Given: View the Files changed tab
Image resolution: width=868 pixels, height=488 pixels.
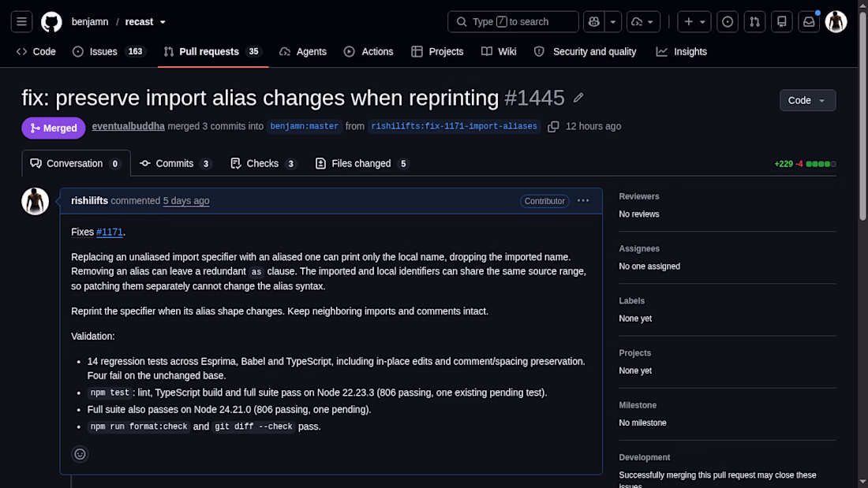Looking at the screenshot, I should pyautogui.click(x=362, y=164).
